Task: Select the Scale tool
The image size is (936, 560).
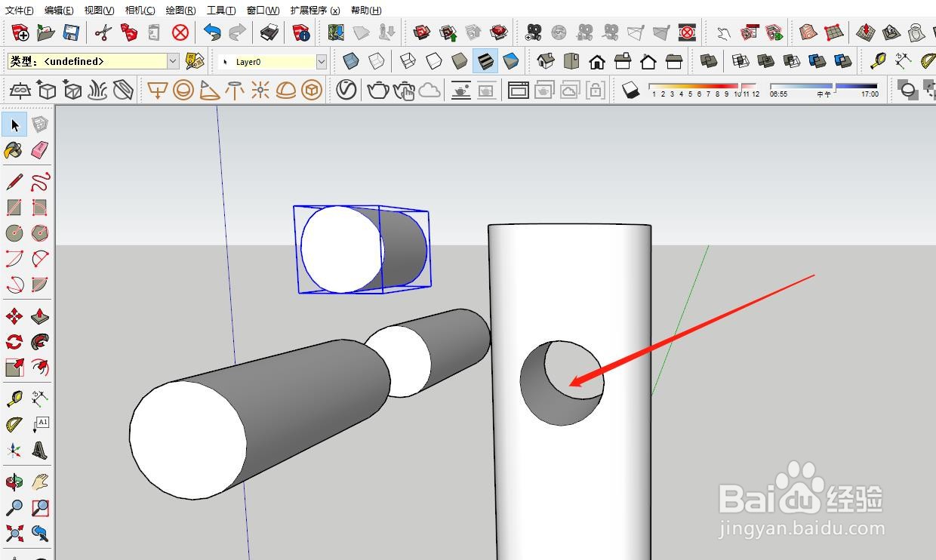Action: [x=14, y=368]
